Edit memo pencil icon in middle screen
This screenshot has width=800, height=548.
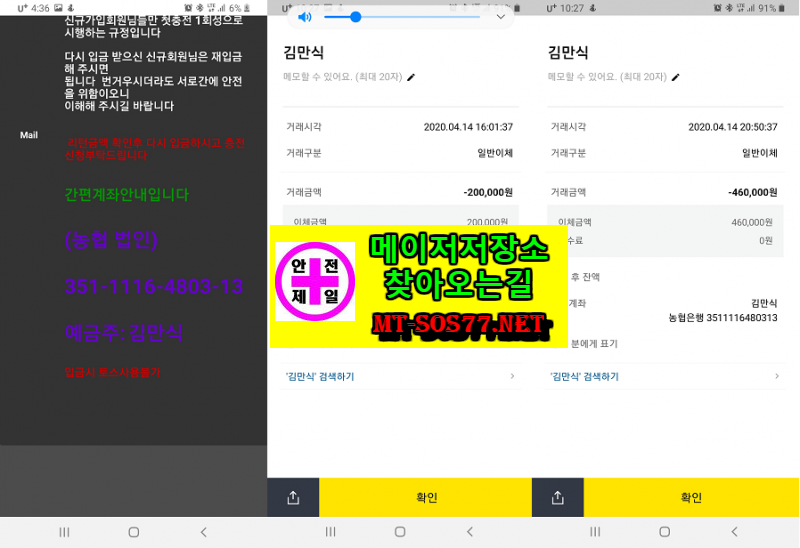[x=411, y=78]
